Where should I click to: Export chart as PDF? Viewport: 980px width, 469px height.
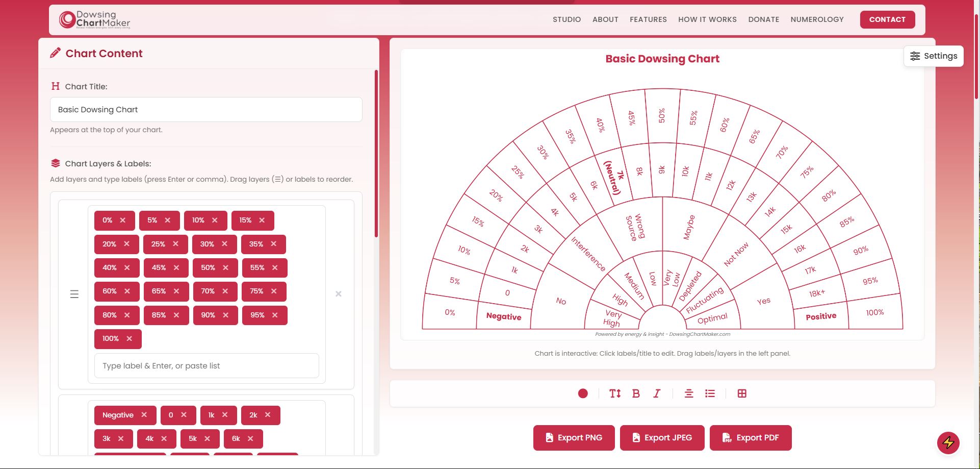pyautogui.click(x=751, y=438)
